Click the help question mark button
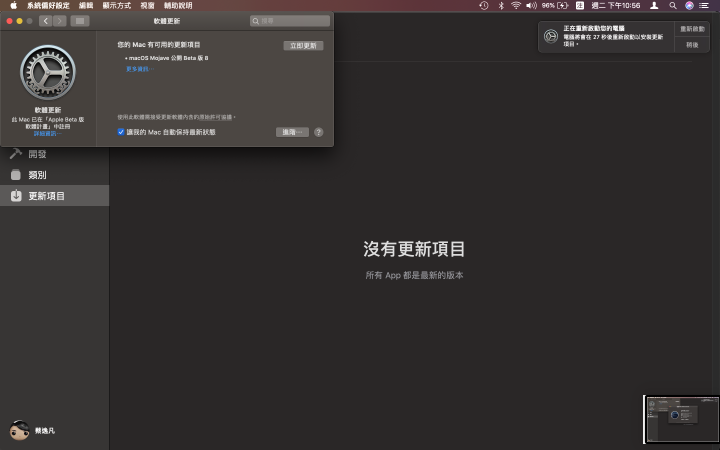The width and height of the screenshot is (720, 450). pos(319,132)
